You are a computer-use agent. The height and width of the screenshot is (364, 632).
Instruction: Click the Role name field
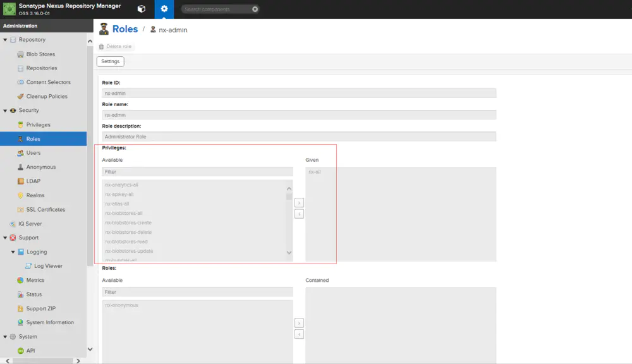(x=299, y=115)
